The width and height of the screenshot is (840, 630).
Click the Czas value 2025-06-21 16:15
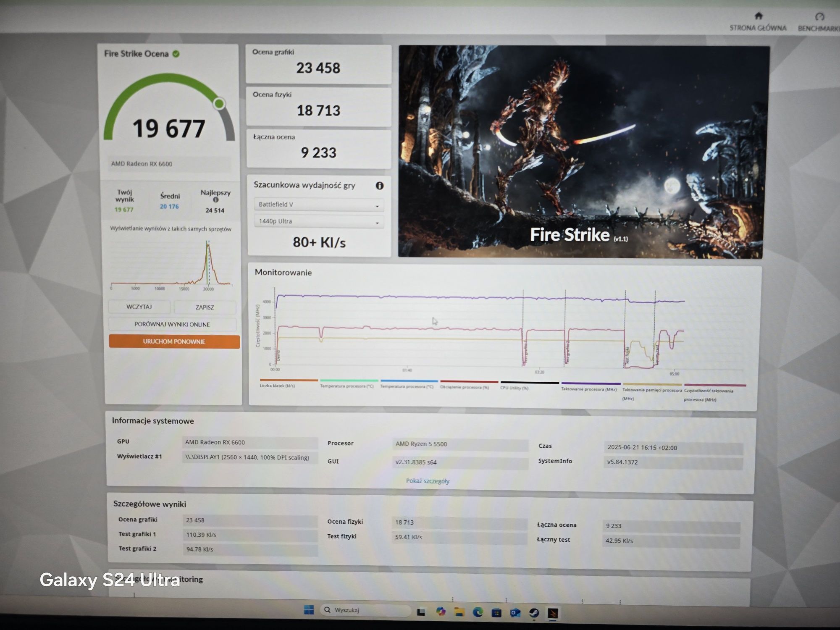[x=673, y=448]
